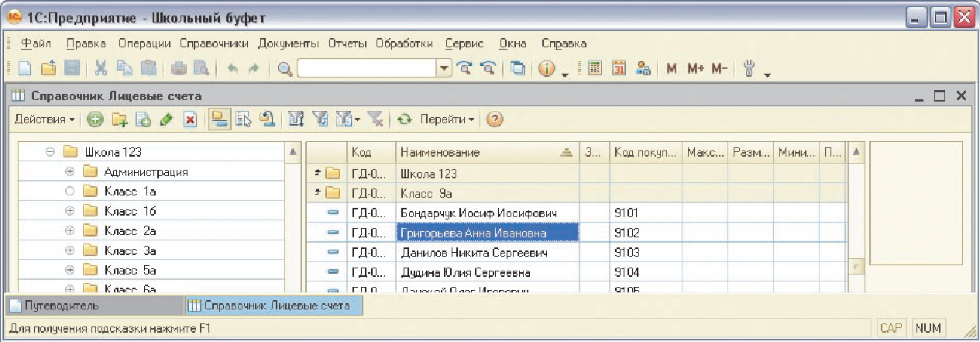This screenshot has width=980, height=342.
Task: Click inside the search text field
Action: click(x=366, y=68)
